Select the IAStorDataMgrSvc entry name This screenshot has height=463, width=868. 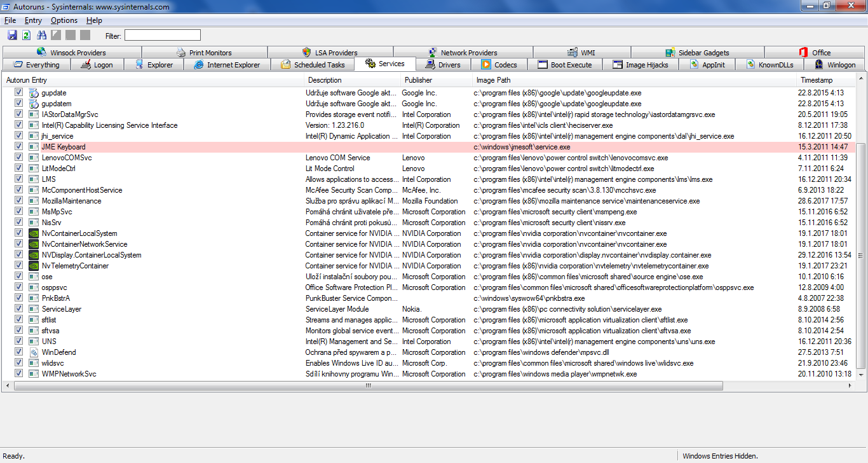[70, 114]
